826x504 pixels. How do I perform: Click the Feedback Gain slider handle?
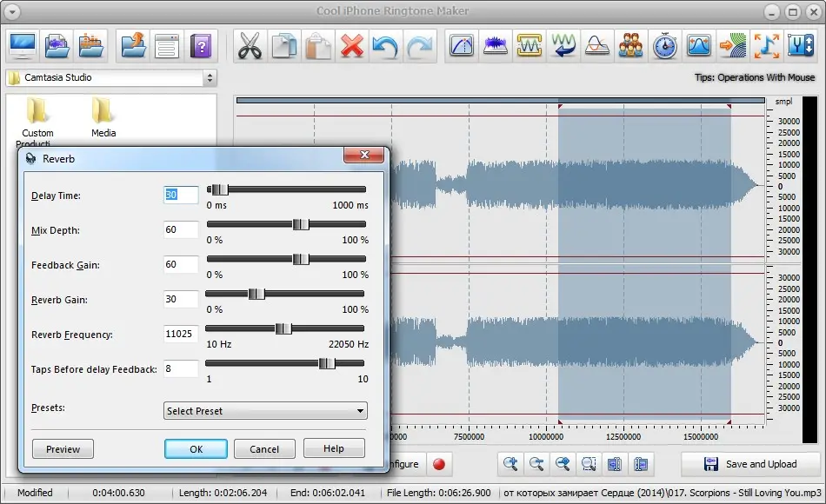(x=301, y=259)
